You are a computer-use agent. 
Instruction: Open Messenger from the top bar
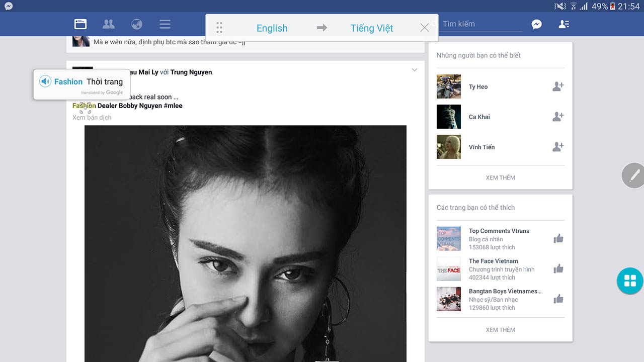[x=537, y=24]
